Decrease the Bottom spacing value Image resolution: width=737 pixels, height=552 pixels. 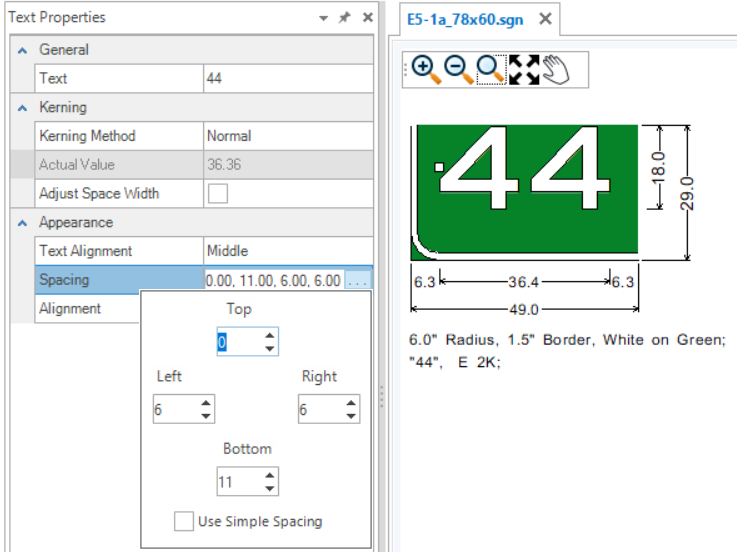269,488
